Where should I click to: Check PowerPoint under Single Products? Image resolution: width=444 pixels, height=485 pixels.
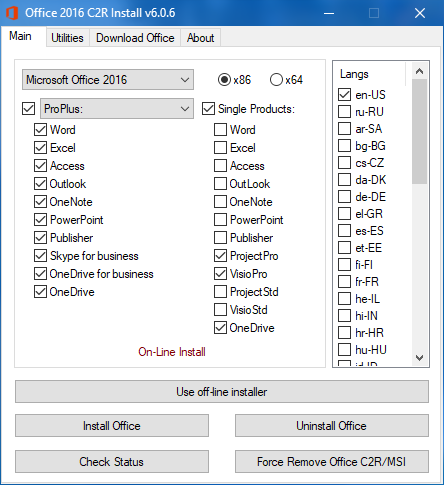[x=220, y=220]
